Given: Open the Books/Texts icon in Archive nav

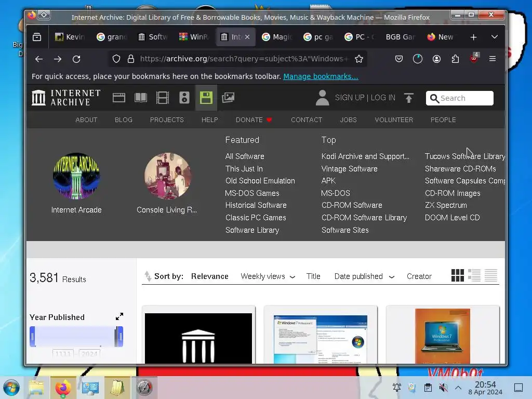Looking at the screenshot, I should pyautogui.click(x=140, y=98).
